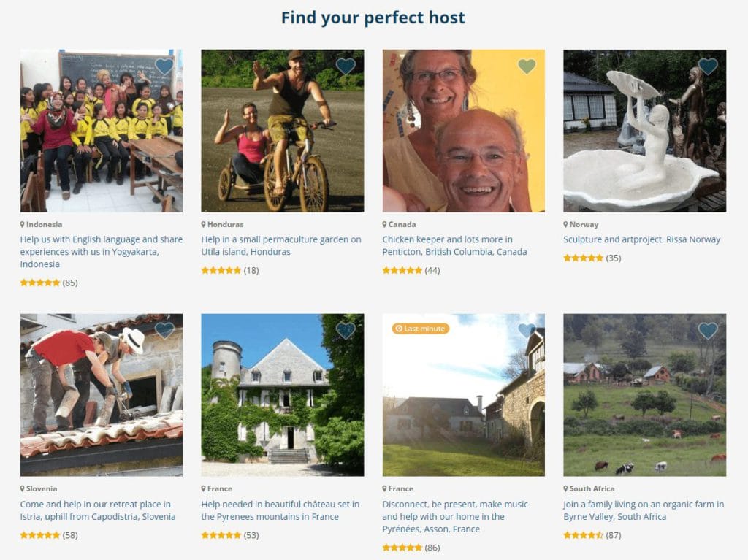Click the green heart on Canada listing
This screenshot has width=748, height=560.
click(x=527, y=66)
